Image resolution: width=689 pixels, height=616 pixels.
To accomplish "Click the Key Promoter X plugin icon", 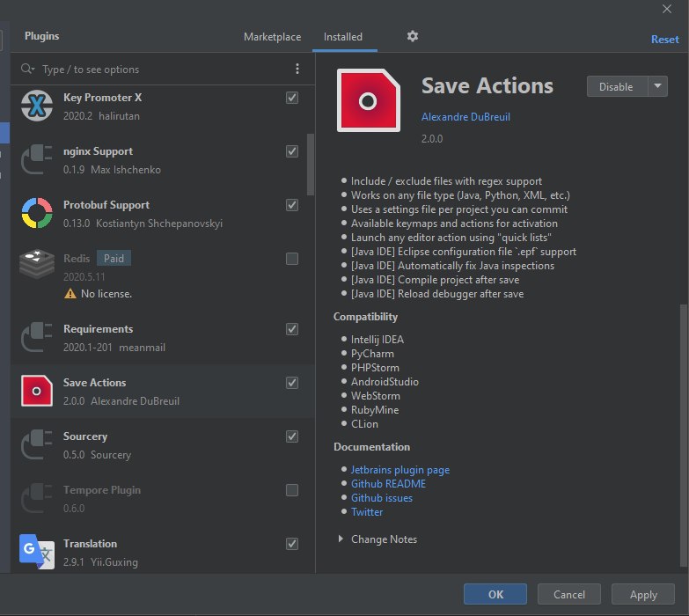I will (x=37, y=106).
